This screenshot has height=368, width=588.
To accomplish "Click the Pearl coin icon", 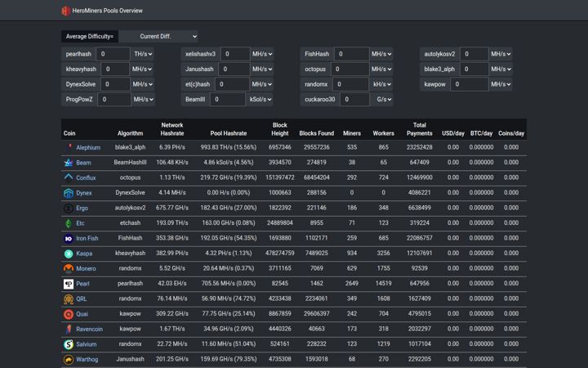I will (69, 284).
